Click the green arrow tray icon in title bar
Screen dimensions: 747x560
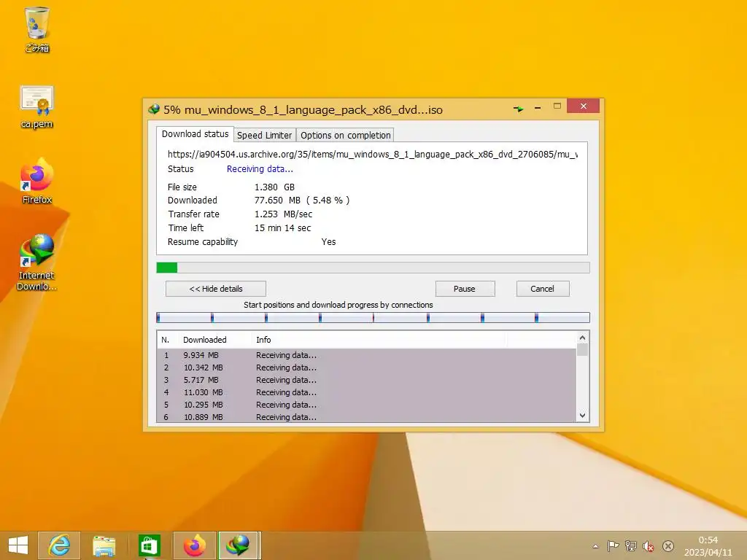tap(519, 109)
